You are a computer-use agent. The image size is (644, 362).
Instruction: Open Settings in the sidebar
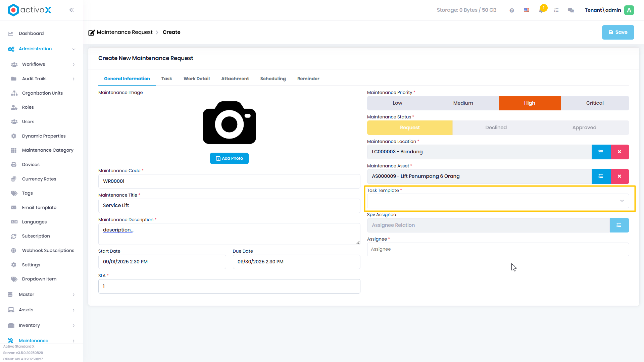[x=31, y=265]
